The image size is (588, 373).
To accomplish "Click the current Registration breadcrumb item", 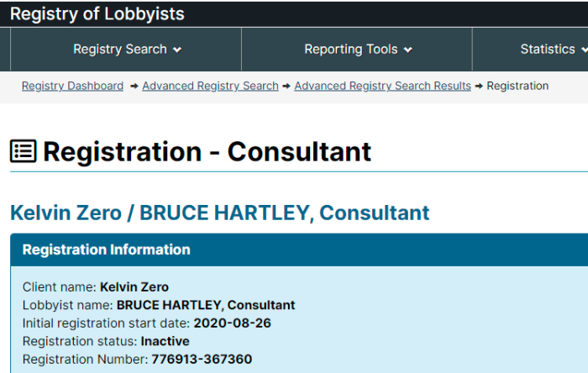I will (x=517, y=86).
